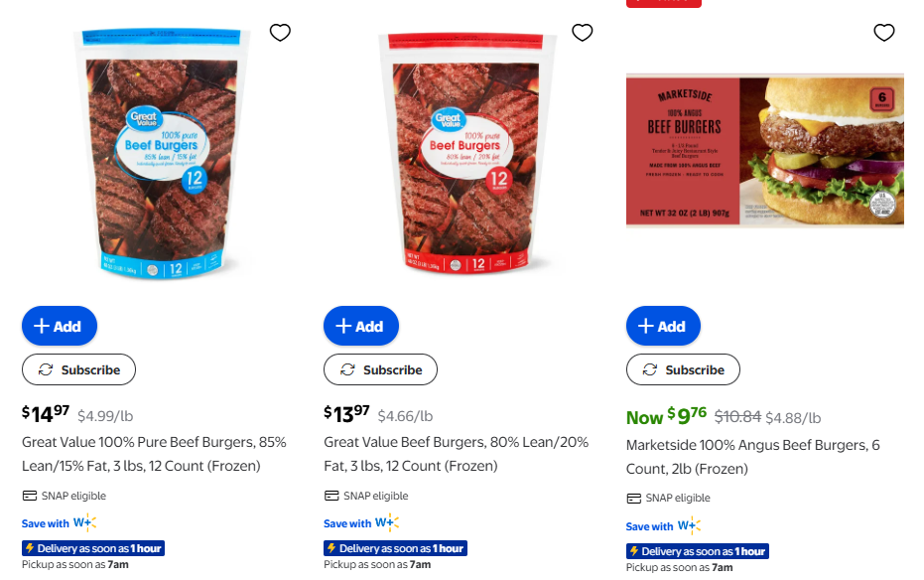Click Save with W+ under Marketside product
Screen dimensions: 924x580
coord(664,525)
